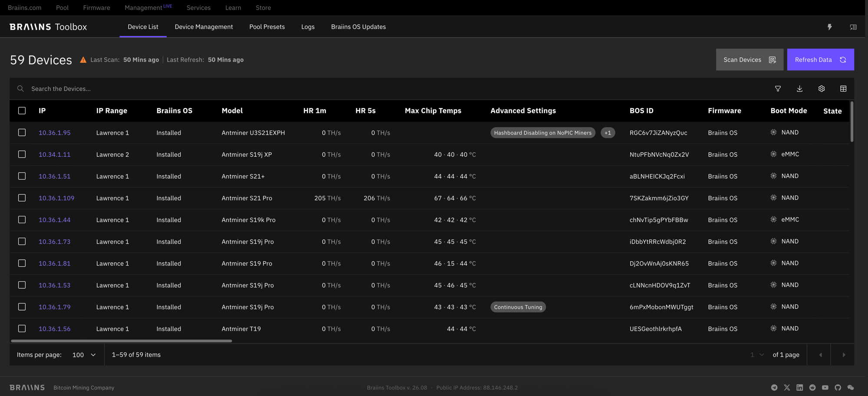The image size is (868, 396).
Task: Open device link 10.36.1.95
Action: [x=54, y=133]
